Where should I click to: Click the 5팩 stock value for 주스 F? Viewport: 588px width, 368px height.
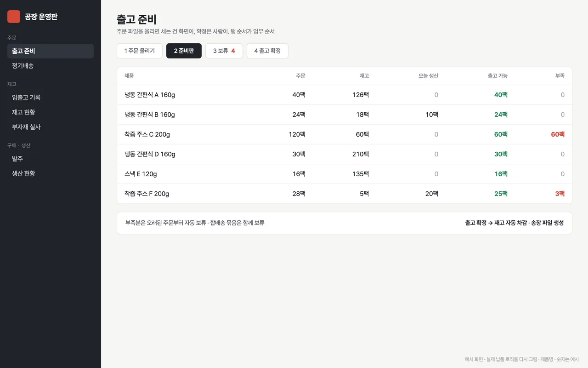point(364,194)
